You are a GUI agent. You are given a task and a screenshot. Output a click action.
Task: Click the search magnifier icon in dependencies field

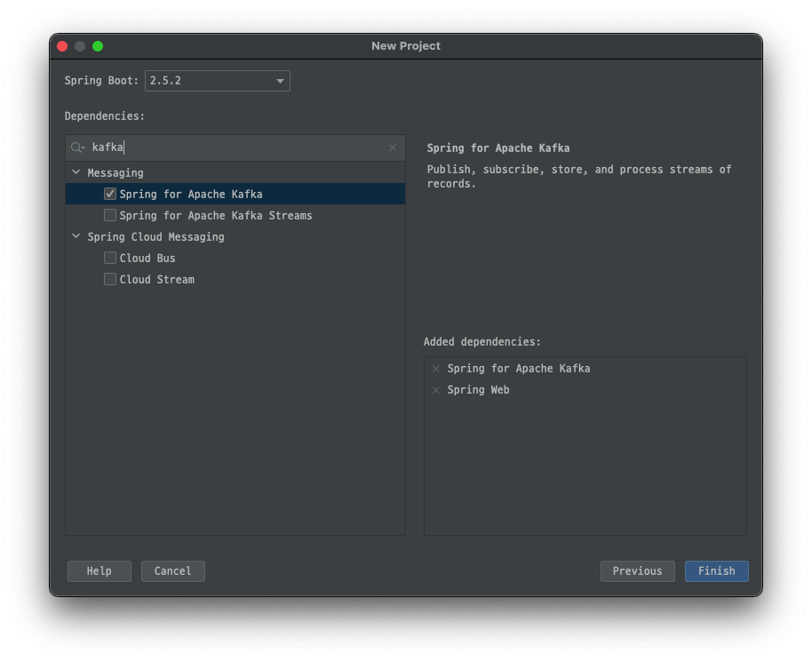click(x=77, y=148)
